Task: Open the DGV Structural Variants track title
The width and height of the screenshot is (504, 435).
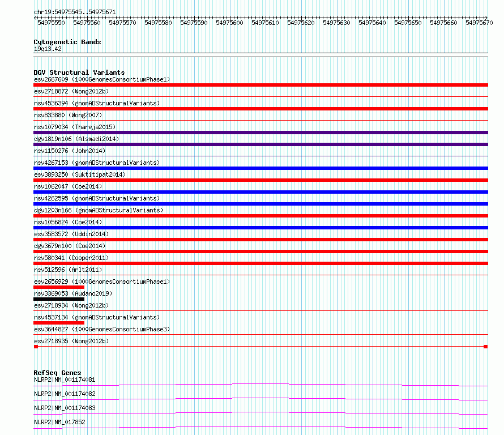Action: pyautogui.click(x=79, y=72)
